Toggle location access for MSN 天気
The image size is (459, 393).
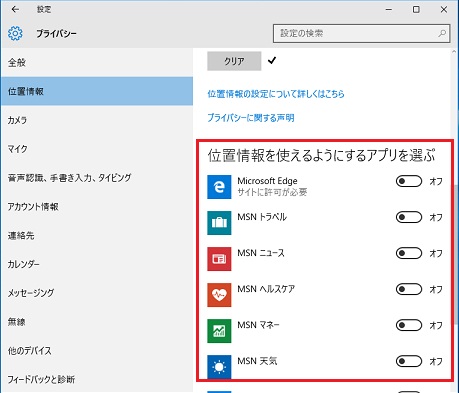click(x=409, y=361)
